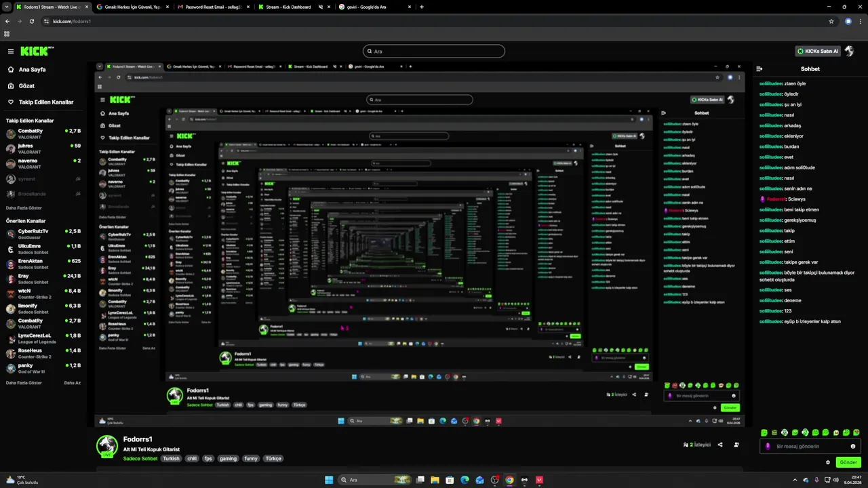
Task: Click the Fodorrs1 username in the outermost chat message Sciewys
Action: pos(775,199)
